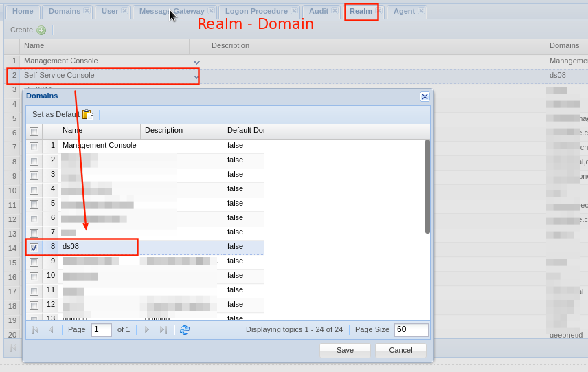Viewport: 588px width, 372px height.
Task: Click the green Create plus icon
Action: [41, 30]
